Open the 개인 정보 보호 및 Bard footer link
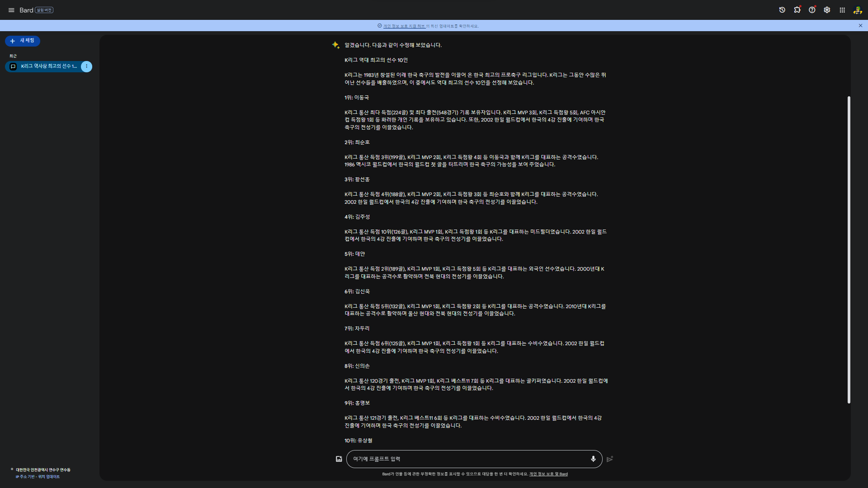 pyautogui.click(x=548, y=474)
